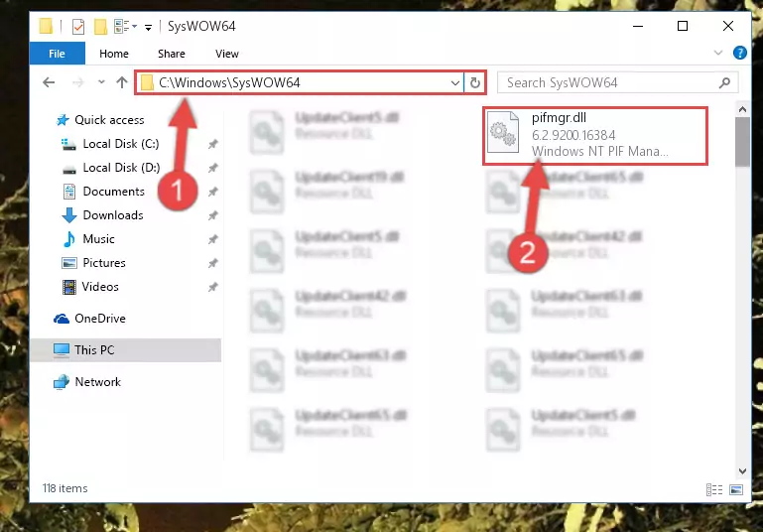
Task: Open the File menu tab
Action: (57, 54)
